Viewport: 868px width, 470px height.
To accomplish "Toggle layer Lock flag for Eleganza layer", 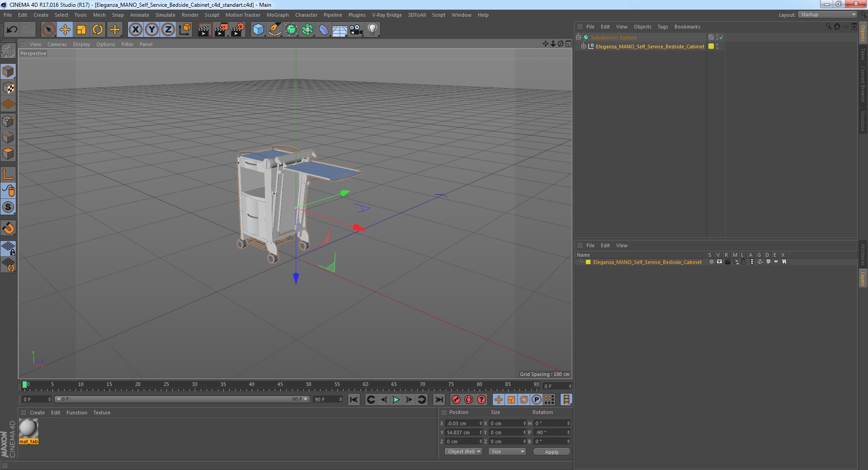I will pyautogui.click(x=743, y=262).
